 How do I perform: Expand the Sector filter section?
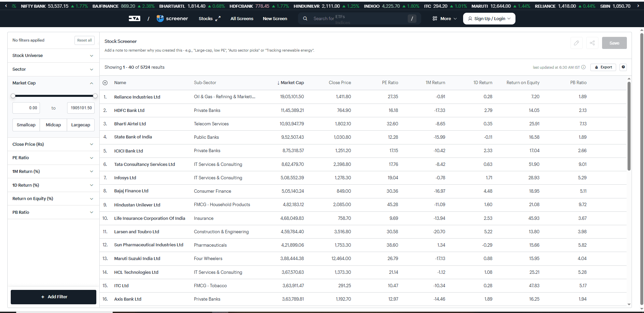click(x=53, y=69)
